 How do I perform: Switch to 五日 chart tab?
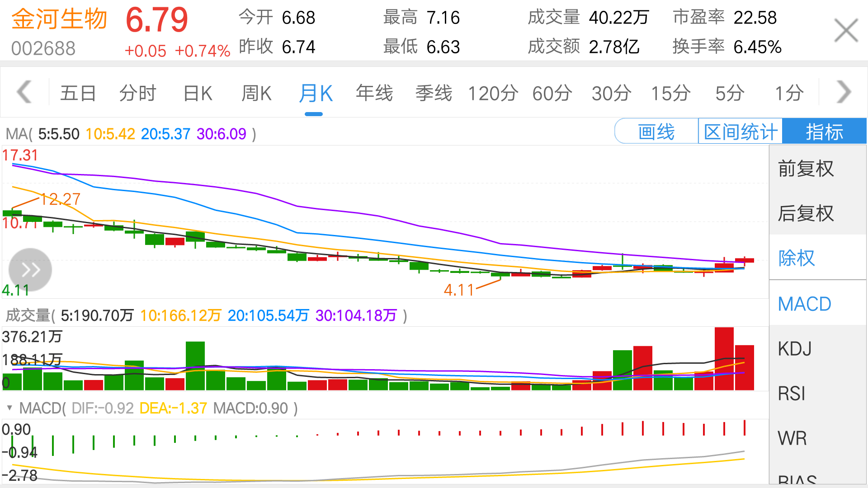pyautogui.click(x=78, y=94)
